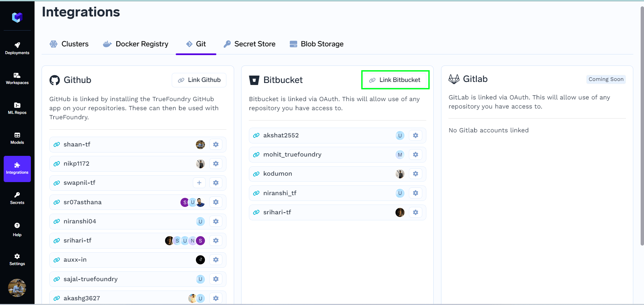Click the TrueFoundry logo
This screenshot has width=644, height=305.
pyautogui.click(x=17, y=17)
